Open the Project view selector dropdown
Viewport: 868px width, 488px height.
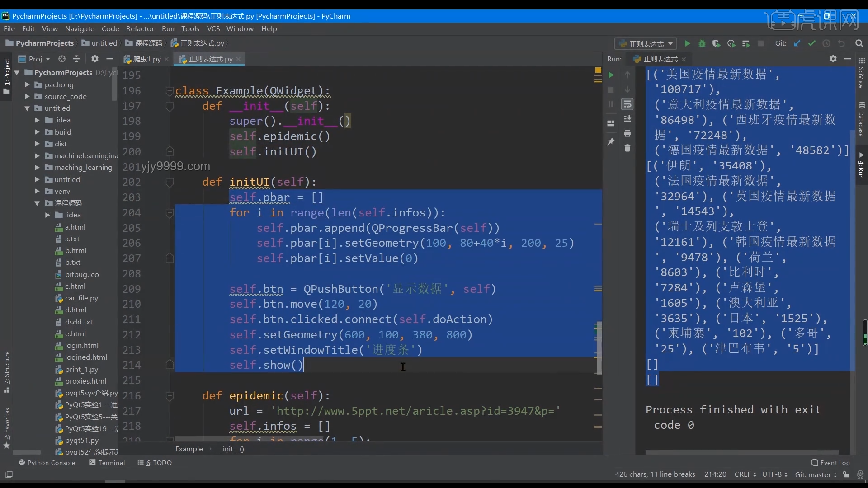[34, 59]
